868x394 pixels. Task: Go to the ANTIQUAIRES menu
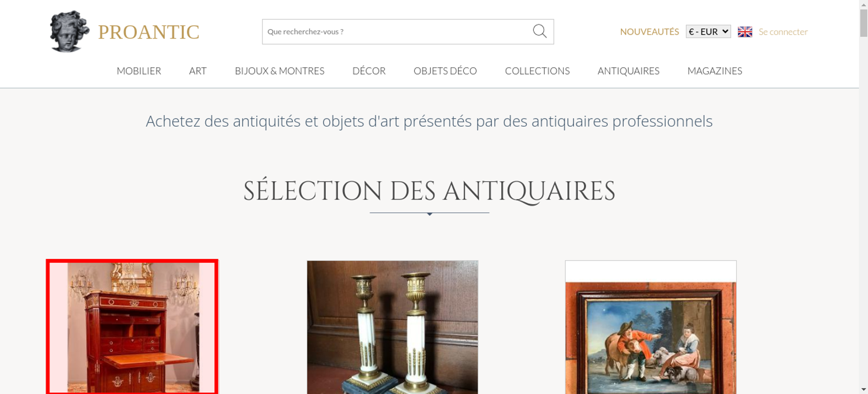pos(628,71)
